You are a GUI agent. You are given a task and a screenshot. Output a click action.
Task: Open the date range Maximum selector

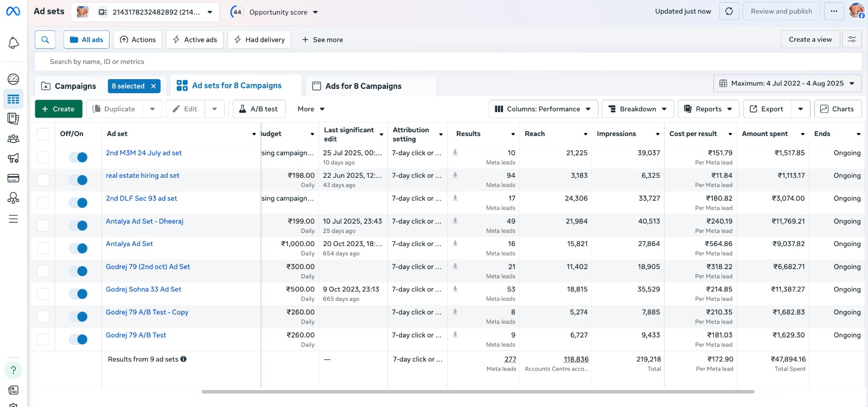[787, 83]
